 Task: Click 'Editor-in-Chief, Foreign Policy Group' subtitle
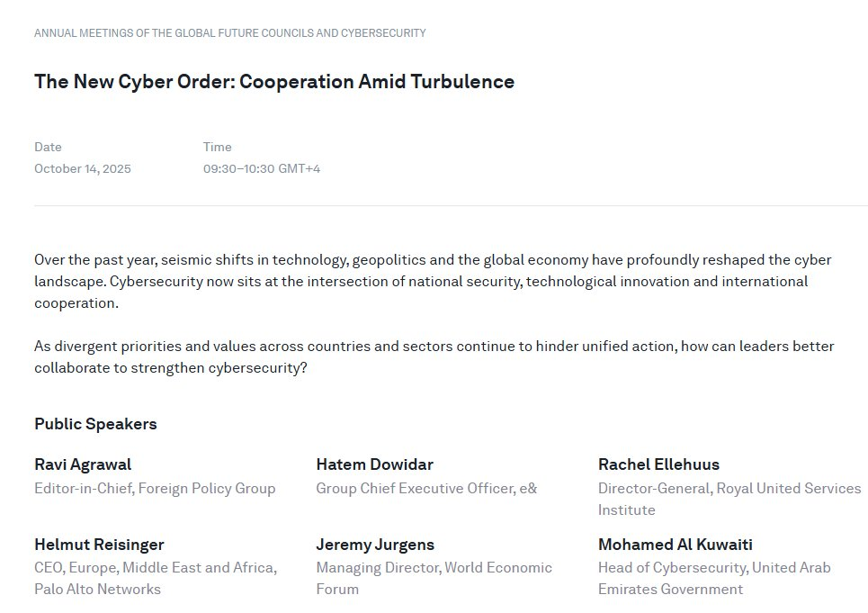155,488
